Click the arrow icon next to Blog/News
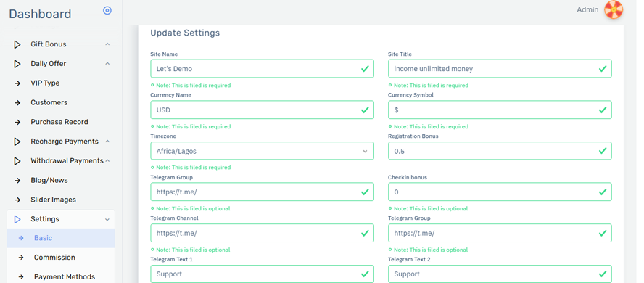Screen dimensions: 644x283 click(x=17, y=180)
